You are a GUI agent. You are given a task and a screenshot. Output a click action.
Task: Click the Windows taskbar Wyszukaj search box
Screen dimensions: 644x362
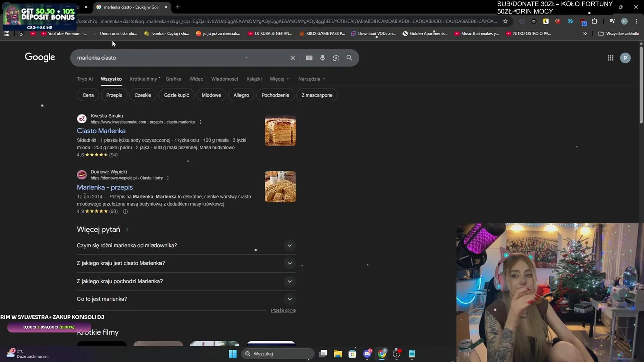278,354
